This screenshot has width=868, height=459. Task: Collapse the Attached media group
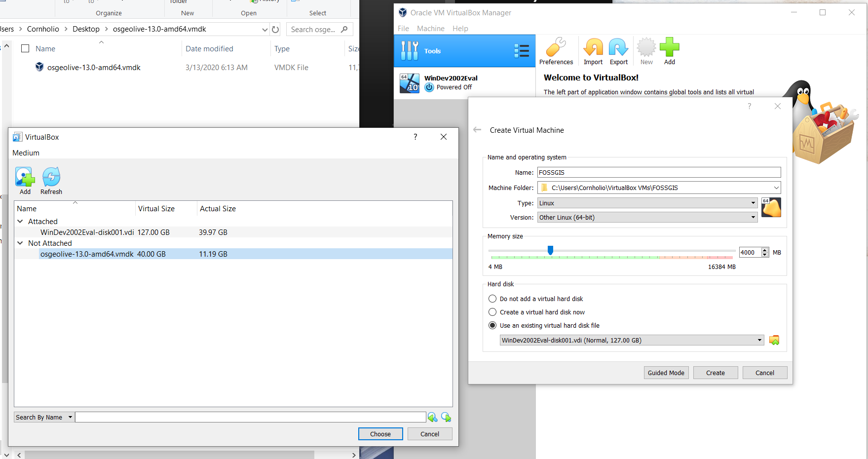click(x=20, y=221)
